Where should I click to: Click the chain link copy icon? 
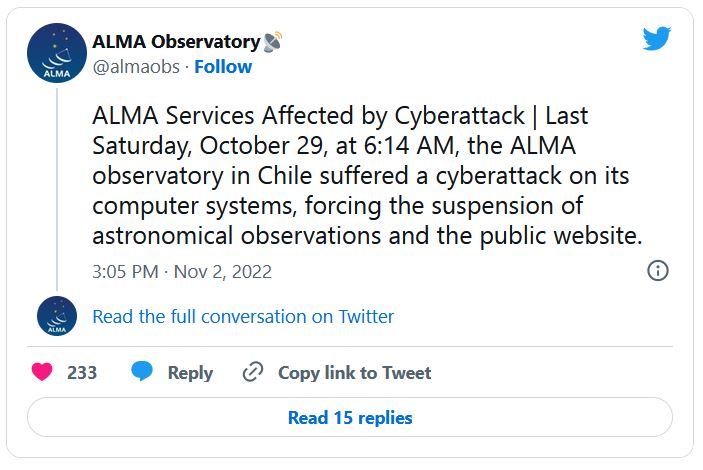(253, 372)
